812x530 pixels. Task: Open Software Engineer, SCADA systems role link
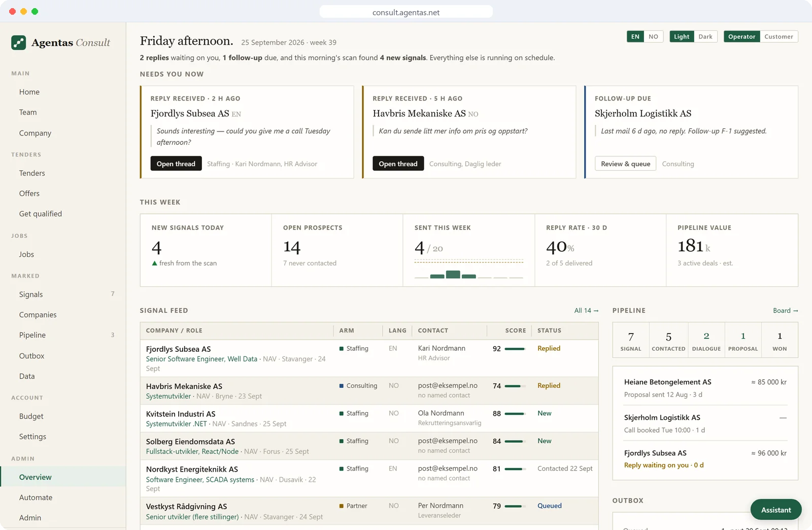coord(200,480)
